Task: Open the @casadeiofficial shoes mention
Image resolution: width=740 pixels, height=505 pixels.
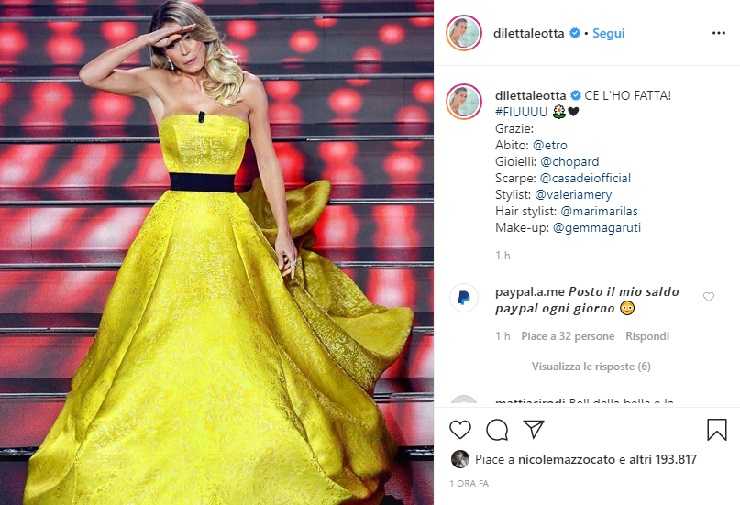Action: point(585,178)
